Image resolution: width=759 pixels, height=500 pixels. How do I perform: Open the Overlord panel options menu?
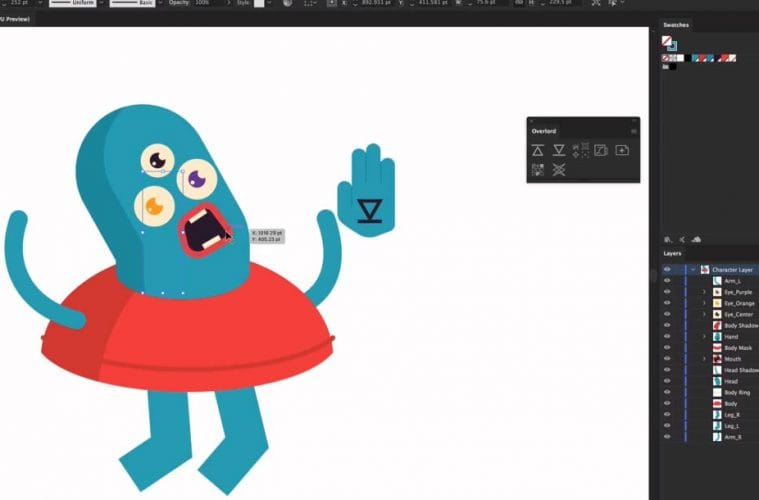tap(633, 131)
